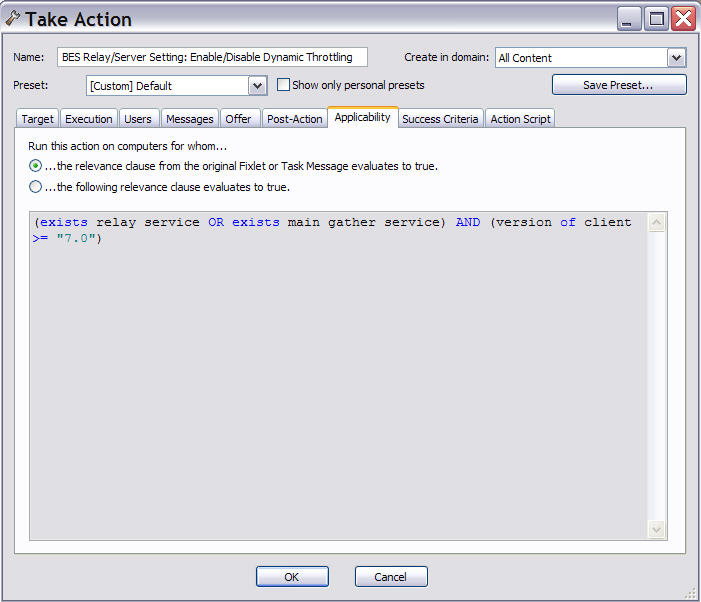Click into the action Name field

tap(212, 57)
